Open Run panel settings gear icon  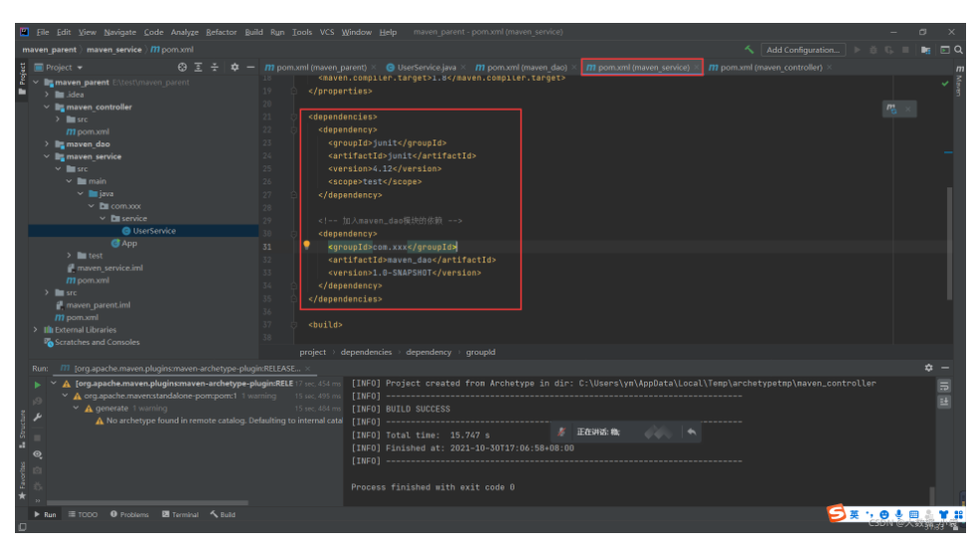tap(929, 368)
